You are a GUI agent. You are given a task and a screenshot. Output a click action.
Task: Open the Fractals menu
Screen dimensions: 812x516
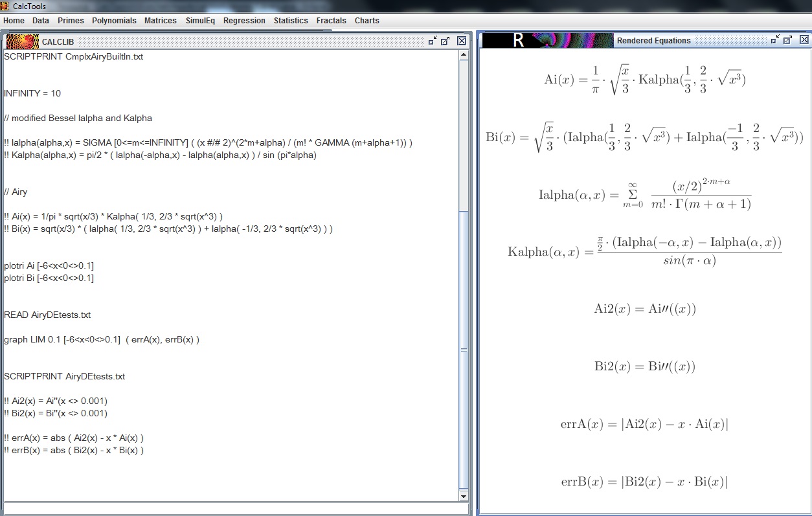click(x=331, y=21)
